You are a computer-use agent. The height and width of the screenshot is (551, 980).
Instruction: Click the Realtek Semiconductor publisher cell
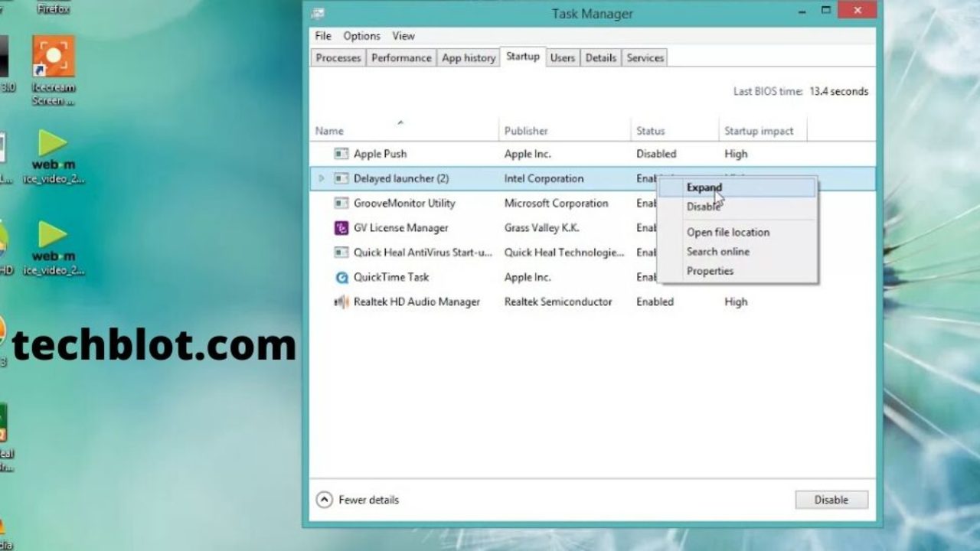pos(558,302)
